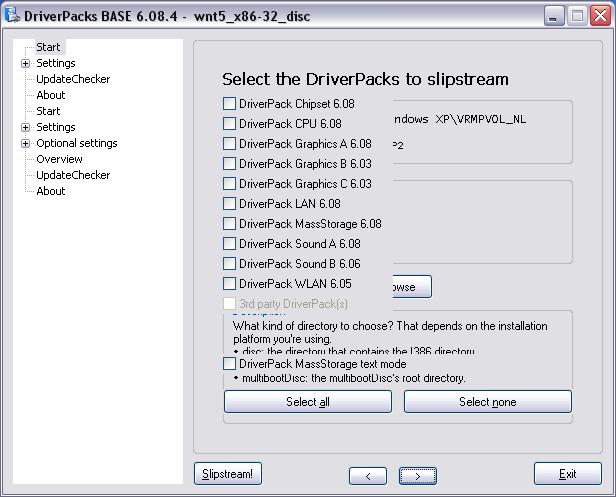Enable DriverPack Chipset 6.08 checkbox

pyautogui.click(x=230, y=104)
